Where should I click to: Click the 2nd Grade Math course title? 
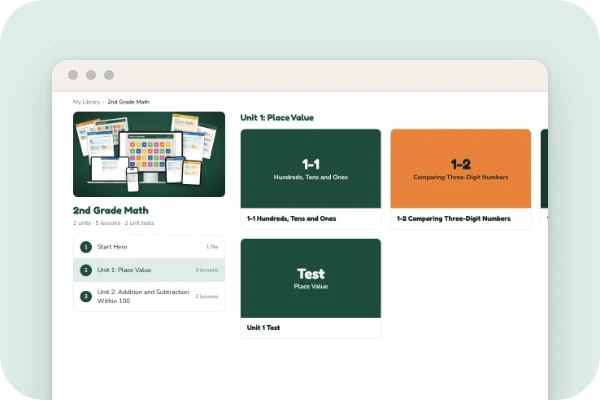[x=111, y=210]
